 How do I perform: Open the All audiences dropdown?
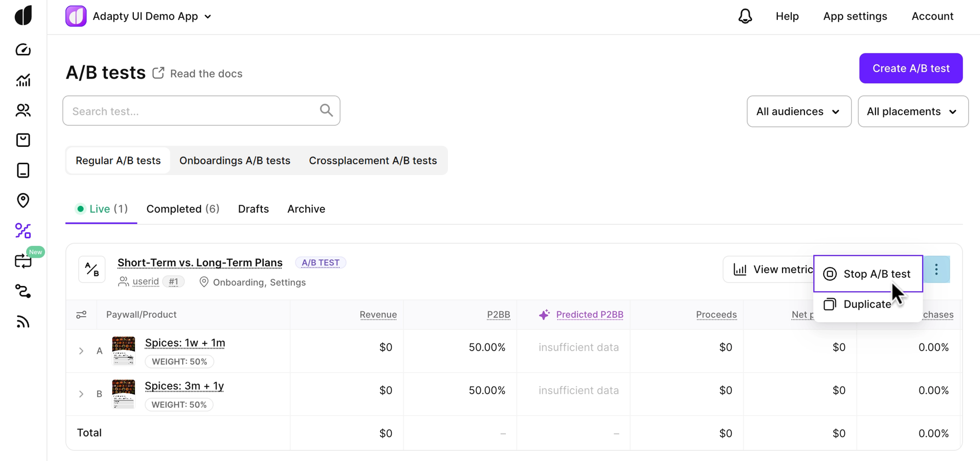pyautogui.click(x=798, y=111)
